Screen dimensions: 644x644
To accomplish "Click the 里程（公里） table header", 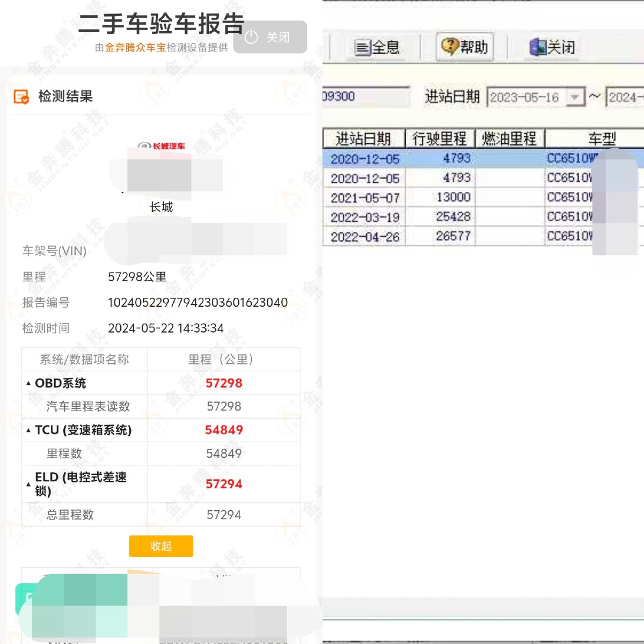I will point(224,360).
